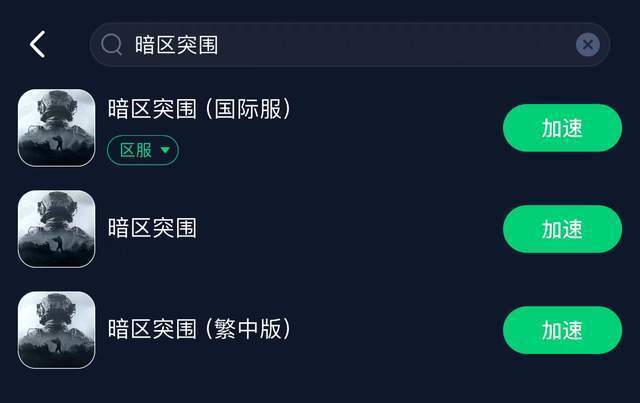Select the middle 暗区突围 title text

152,227
